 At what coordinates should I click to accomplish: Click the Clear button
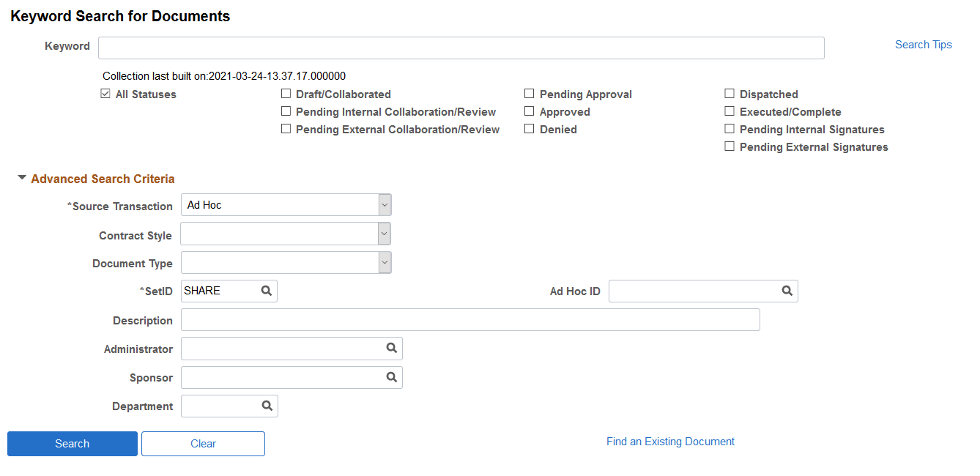click(203, 443)
